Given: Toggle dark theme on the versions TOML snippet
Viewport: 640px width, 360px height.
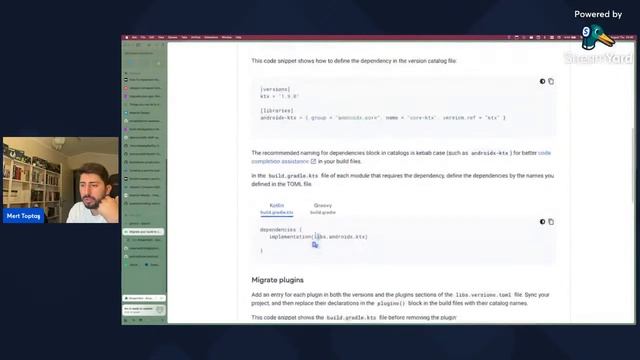Looking at the screenshot, I should click(542, 81).
